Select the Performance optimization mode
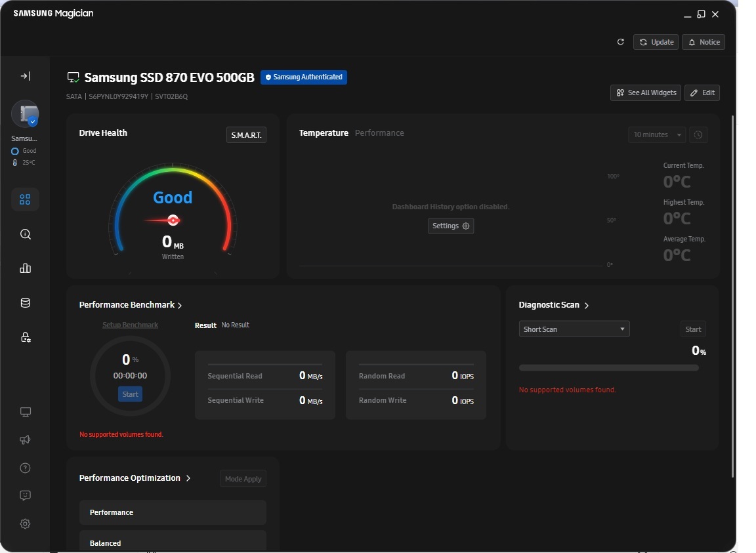The width and height of the screenshot is (756, 553). (x=173, y=512)
